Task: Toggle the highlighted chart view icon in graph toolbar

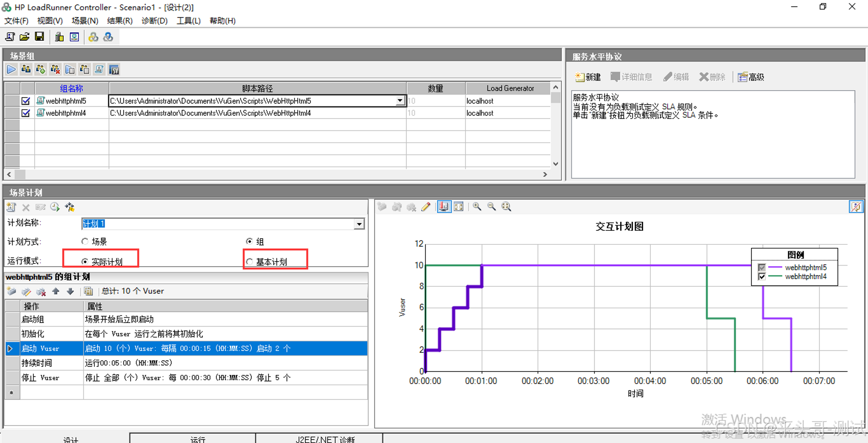Action: point(444,207)
